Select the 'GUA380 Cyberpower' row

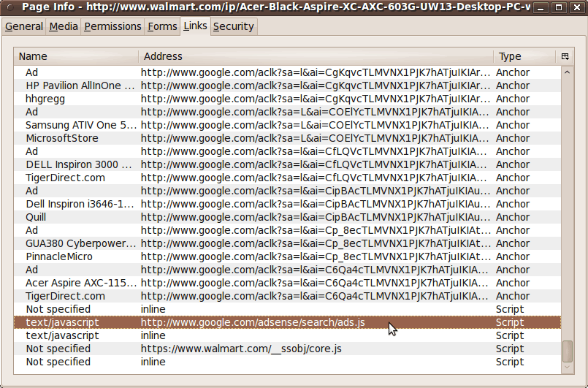[x=287, y=243]
